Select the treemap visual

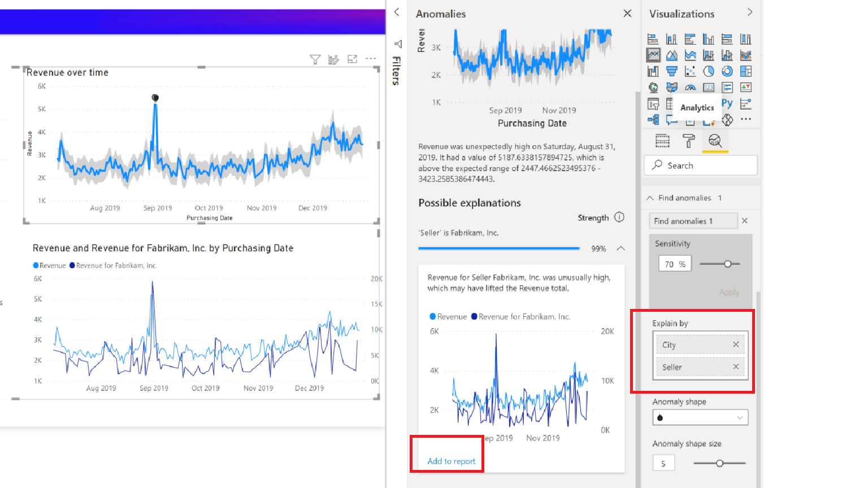click(x=746, y=71)
